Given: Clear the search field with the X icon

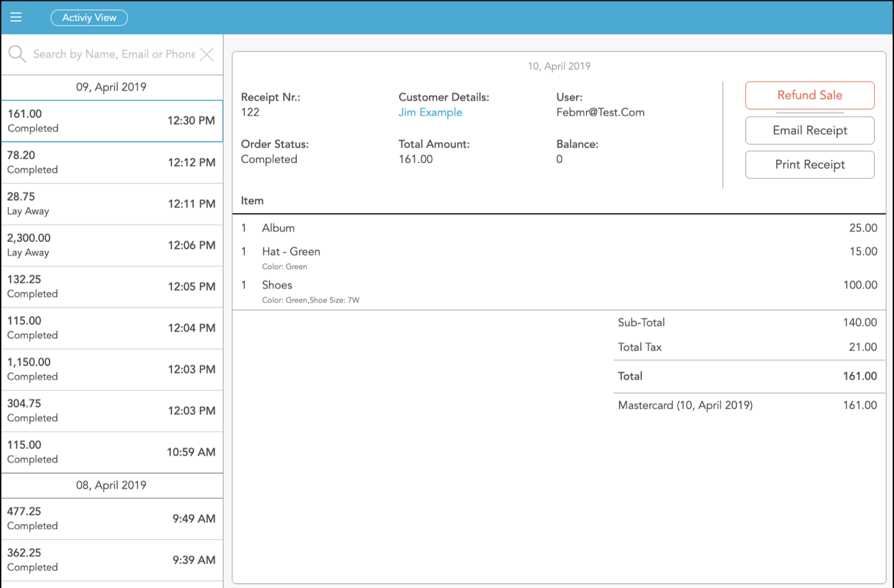Looking at the screenshot, I should click(207, 54).
